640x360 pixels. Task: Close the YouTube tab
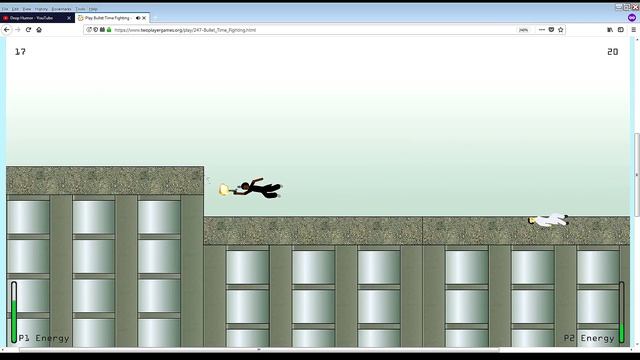(69, 18)
